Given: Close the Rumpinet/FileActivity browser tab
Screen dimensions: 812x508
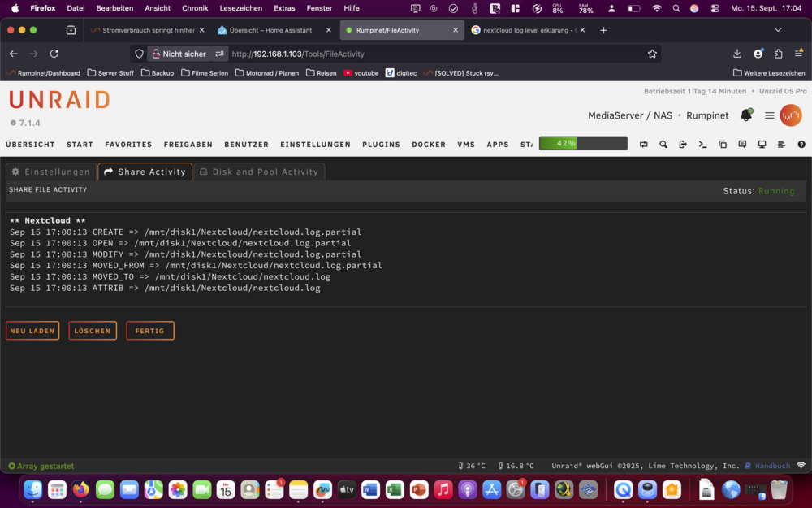Looking at the screenshot, I should (456, 30).
